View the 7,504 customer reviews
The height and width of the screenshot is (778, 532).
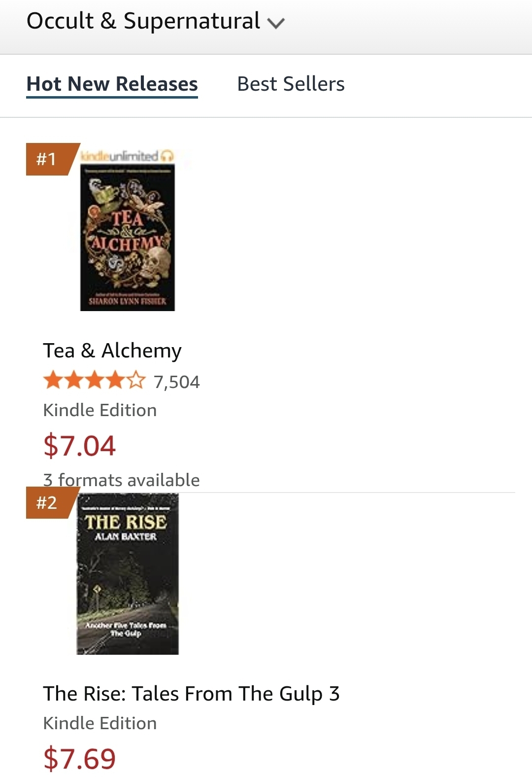click(x=176, y=382)
